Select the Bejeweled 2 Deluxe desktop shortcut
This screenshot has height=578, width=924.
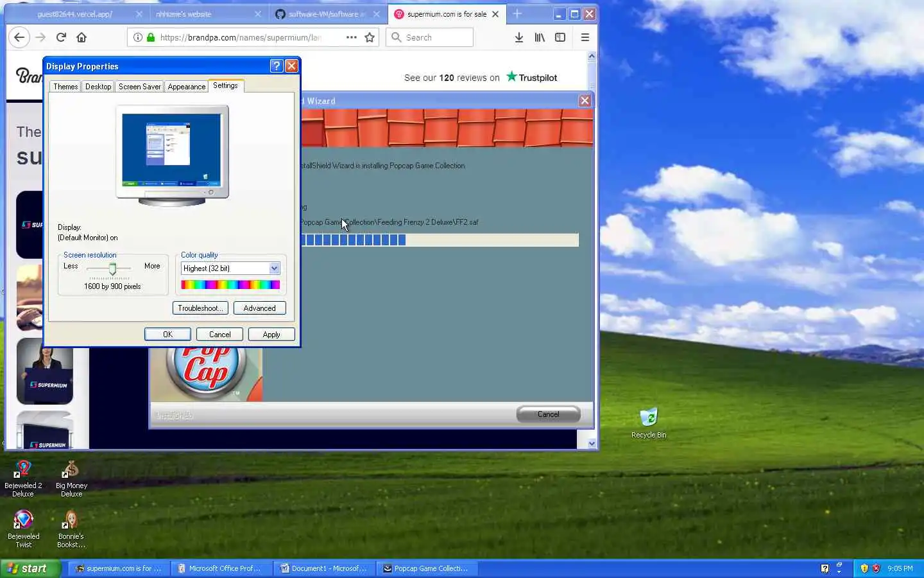[x=23, y=478]
